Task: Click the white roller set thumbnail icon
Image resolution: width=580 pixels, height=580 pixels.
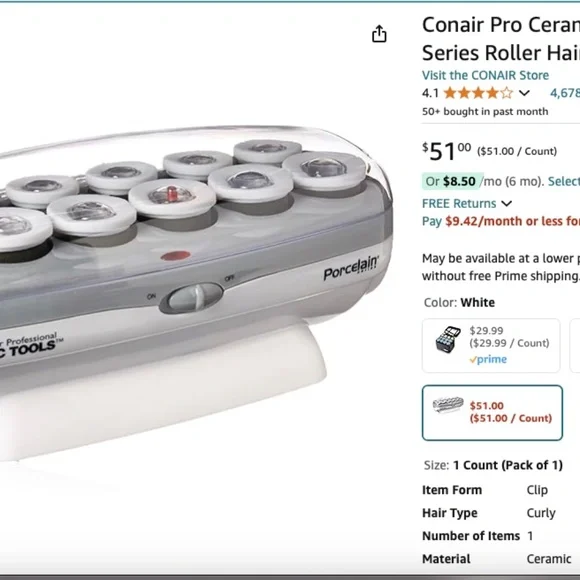Action: click(448, 405)
